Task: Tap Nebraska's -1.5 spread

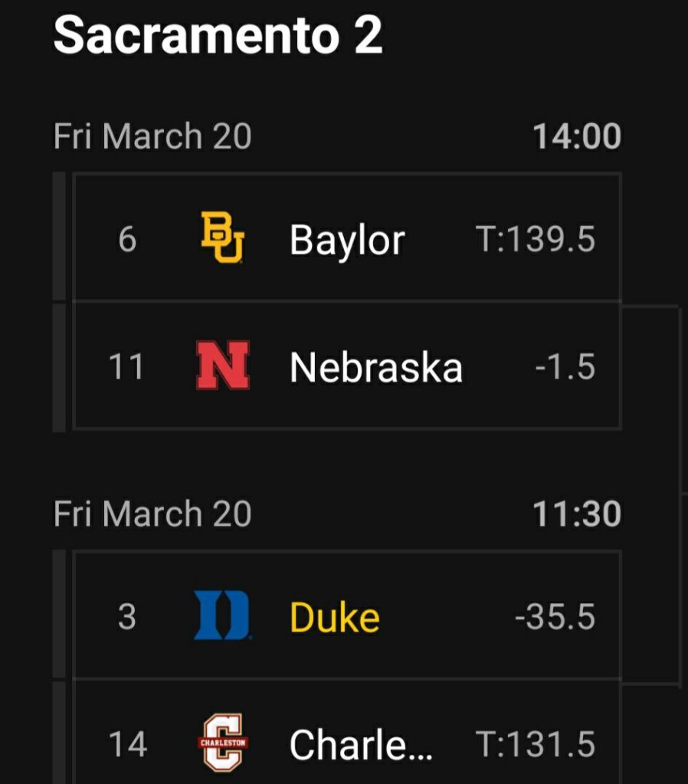Action: 565,367
